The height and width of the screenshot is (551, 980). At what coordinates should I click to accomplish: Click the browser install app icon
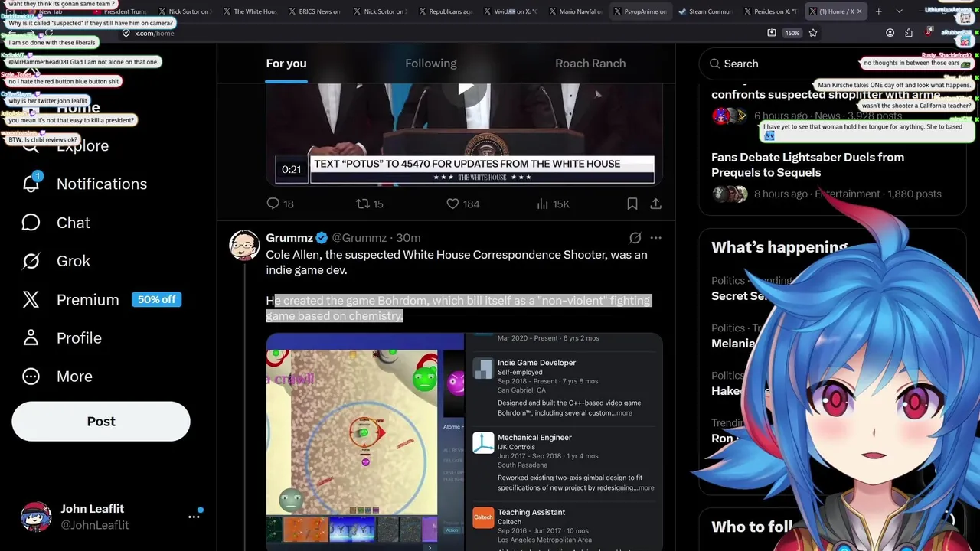pyautogui.click(x=771, y=33)
